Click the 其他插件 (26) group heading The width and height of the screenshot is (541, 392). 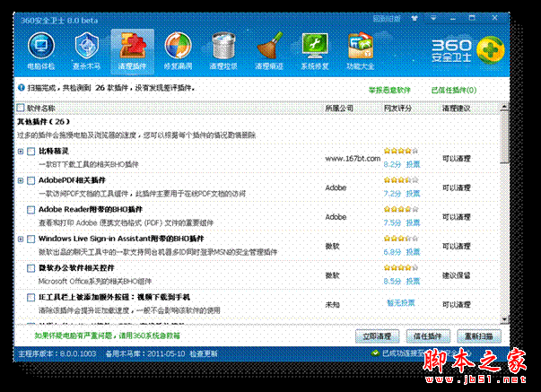click(44, 121)
